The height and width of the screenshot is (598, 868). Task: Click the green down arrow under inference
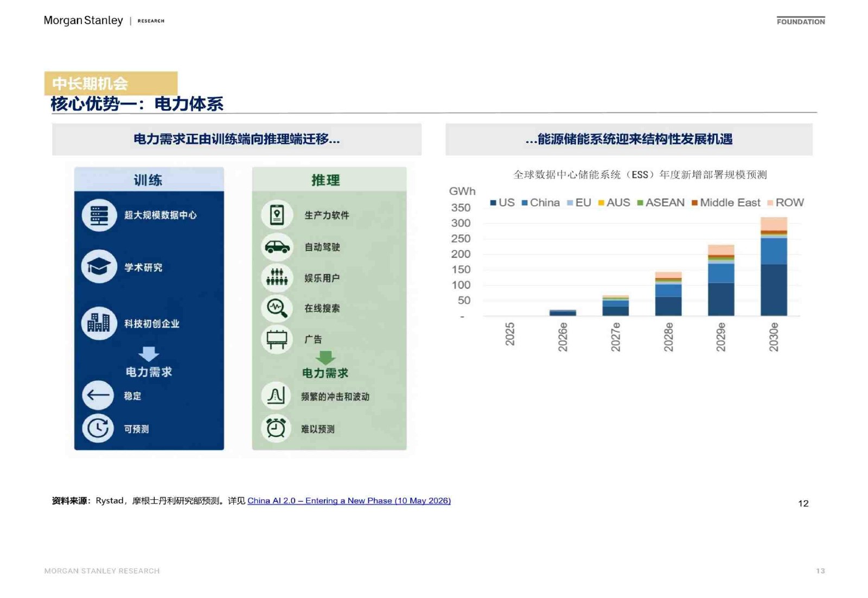point(325,358)
